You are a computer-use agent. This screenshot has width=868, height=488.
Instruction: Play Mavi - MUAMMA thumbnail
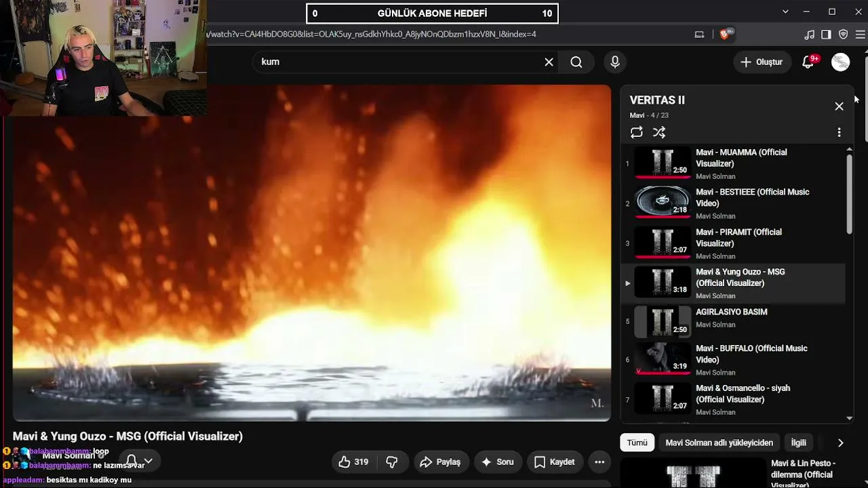(663, 163)
